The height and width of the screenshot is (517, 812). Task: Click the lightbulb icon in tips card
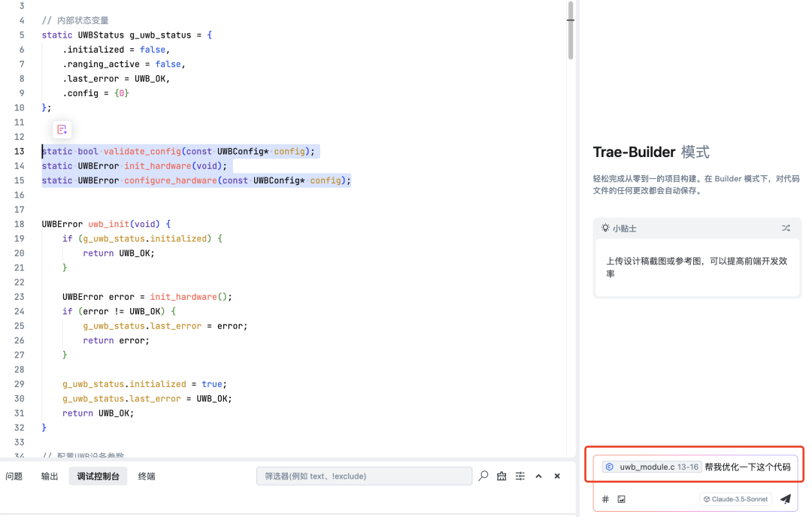[605, 228]
